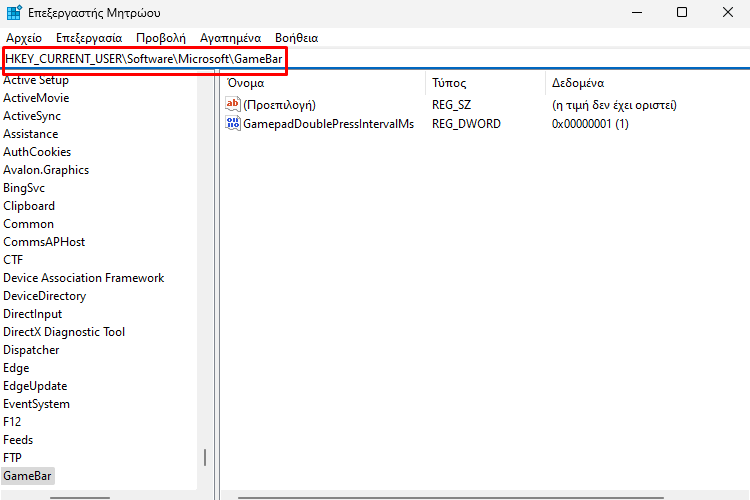Click the (Προεπιλογή) string value icon
This screenshot has width=750, height=500.
pos(234,104)
